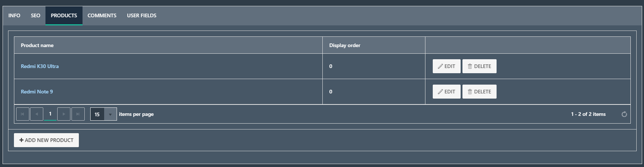The width and height of the screenshot is (644, 167).
Task: Switch to the SEO tab
Action: coord(36,15)
